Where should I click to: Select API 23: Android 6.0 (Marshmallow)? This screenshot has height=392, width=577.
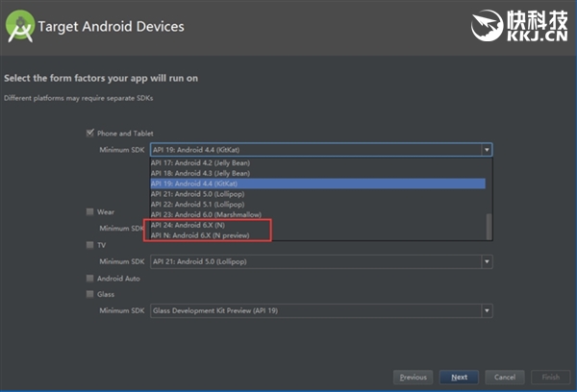click(x=318, y=214)
